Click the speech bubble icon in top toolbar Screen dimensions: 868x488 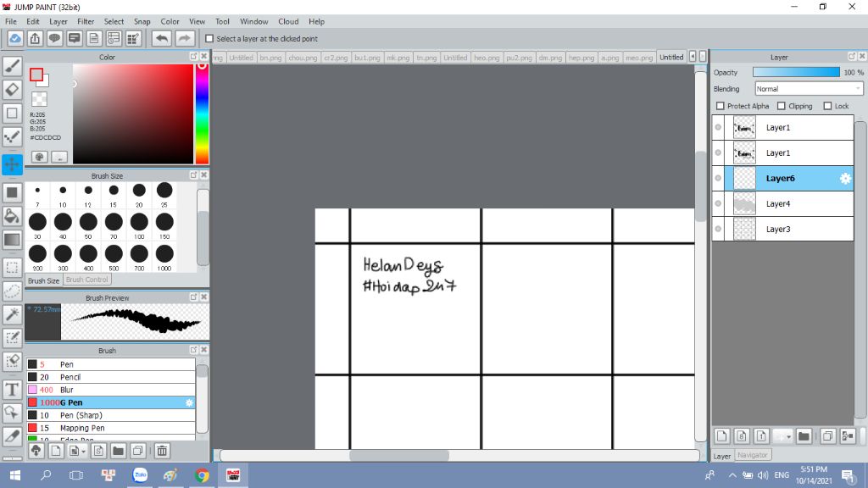(54, 38)
